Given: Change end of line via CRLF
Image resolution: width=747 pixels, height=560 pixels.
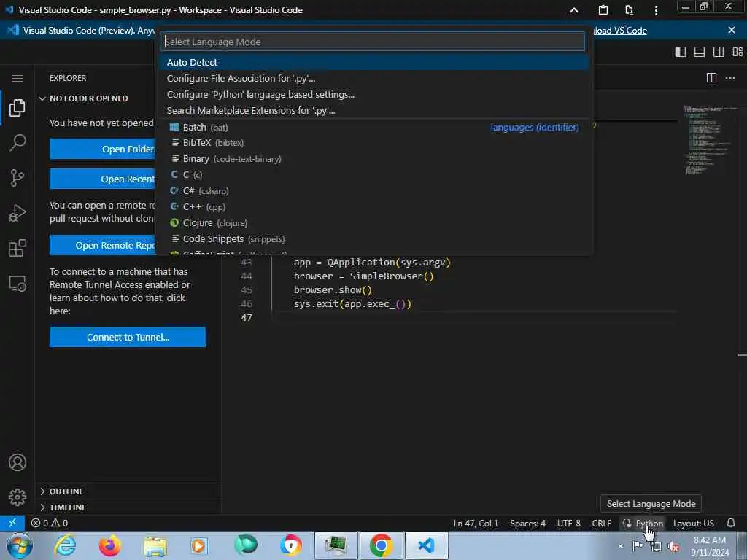Looking at the screenshot, I should click(x=601, y=523).
